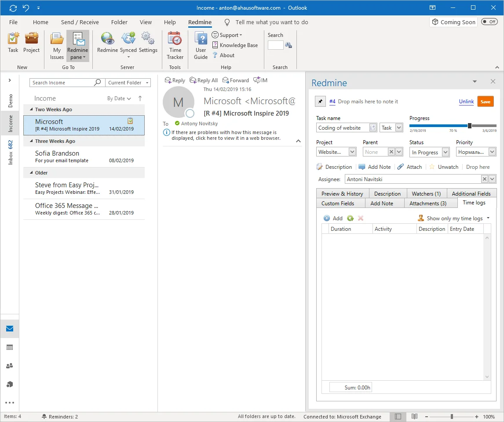Expand the folder pane chevron

tap(10, 80)
